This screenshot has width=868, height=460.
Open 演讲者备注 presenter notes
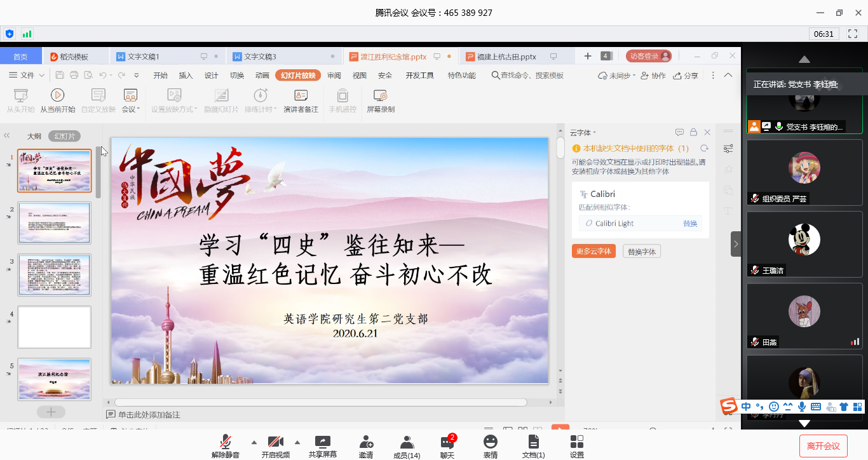tap(301, 96)
